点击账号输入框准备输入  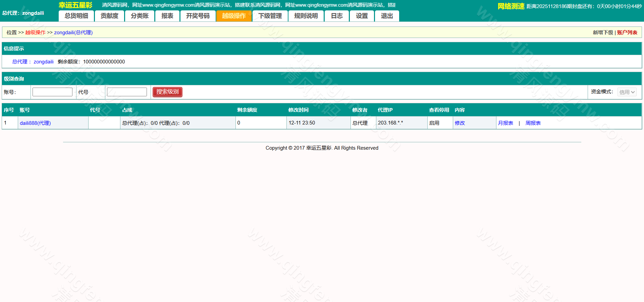(52, 92)
